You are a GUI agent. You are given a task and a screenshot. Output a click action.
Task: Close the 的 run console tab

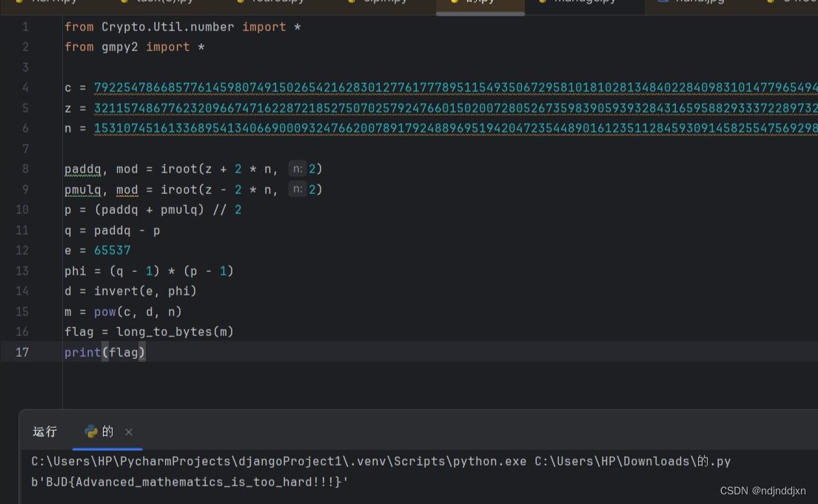coord(128,431)
